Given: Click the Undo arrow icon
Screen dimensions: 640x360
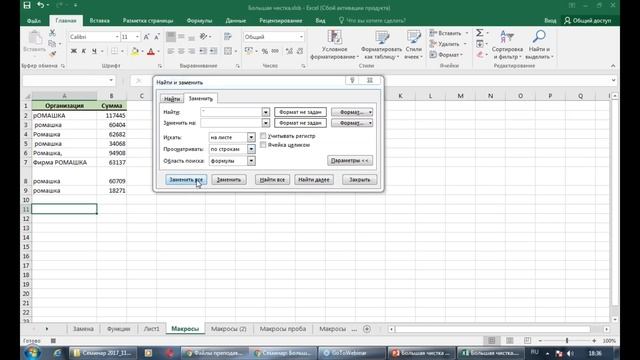Looking at the screenshot, I should 40,5.
